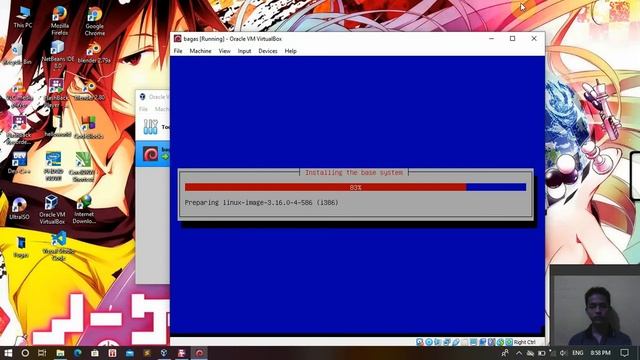Select the NetBeans IDE desktop icon

click(58, 54)
